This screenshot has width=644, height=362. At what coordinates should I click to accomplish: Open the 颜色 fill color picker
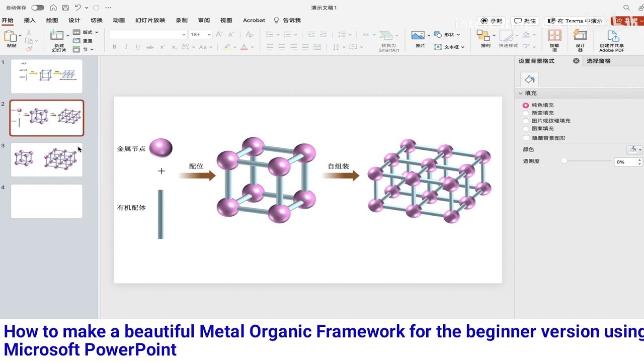(x=635, y=150)
